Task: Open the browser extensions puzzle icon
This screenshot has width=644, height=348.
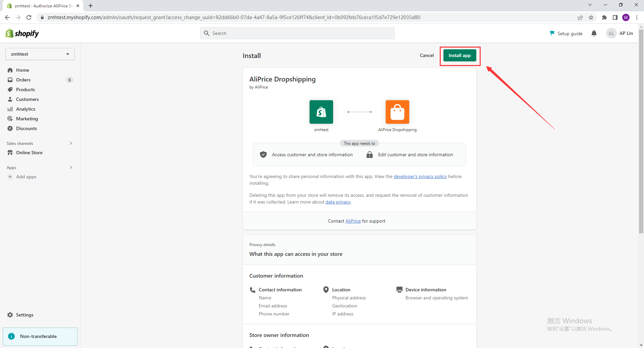Action: pos(604,17)
